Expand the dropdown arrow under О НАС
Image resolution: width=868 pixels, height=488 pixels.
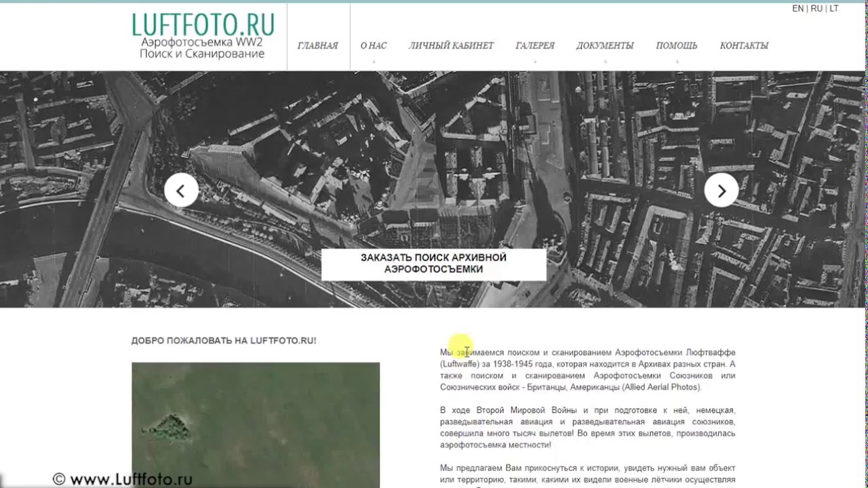click(x=374, y=62)
